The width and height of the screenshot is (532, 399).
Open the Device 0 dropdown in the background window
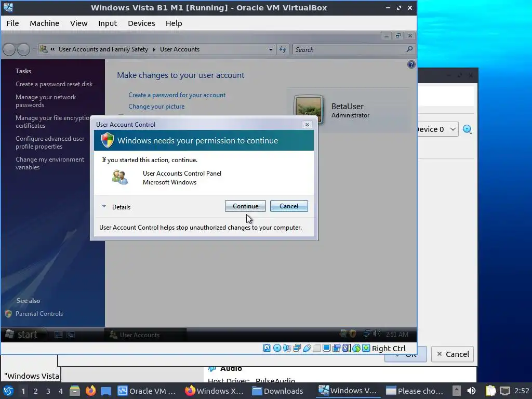pos(453,129)
